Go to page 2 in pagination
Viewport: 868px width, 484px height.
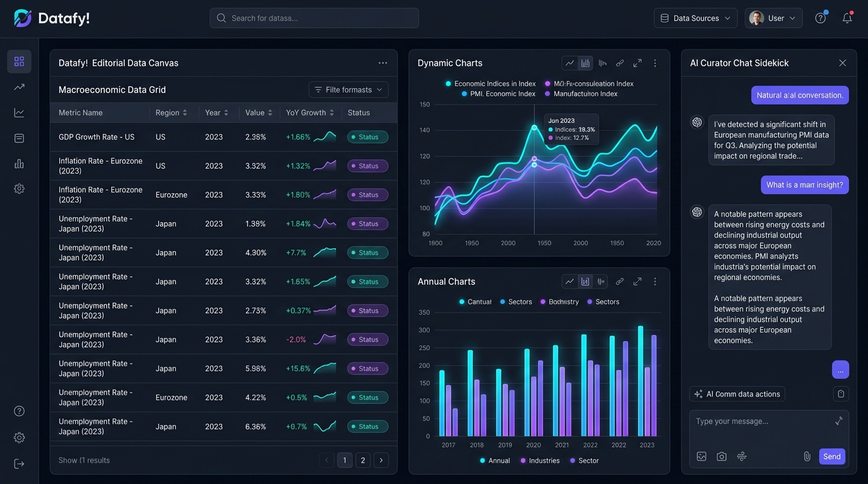point(363,460)
